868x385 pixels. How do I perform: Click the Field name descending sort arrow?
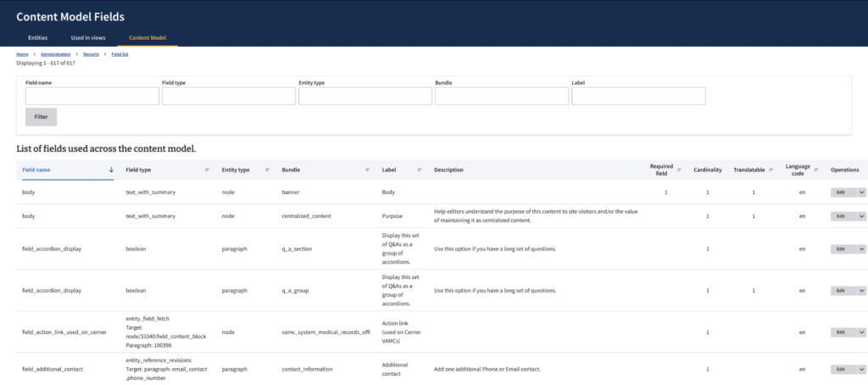coord(111,170)
